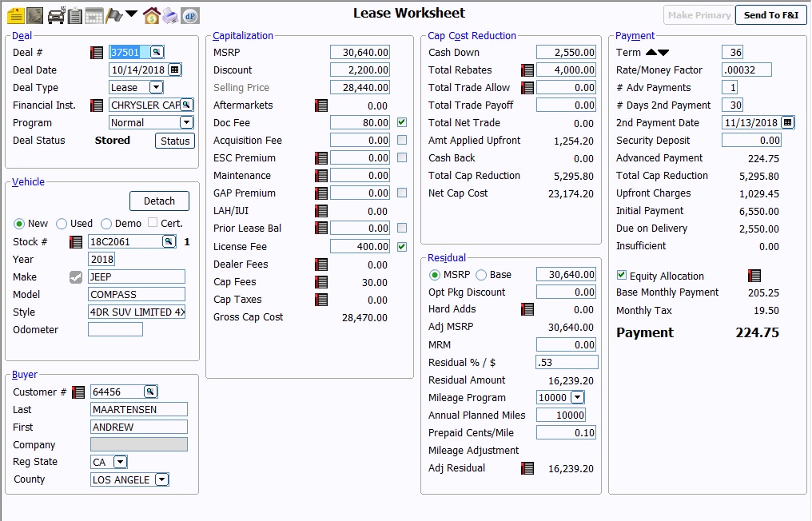Image resolution: width=812 pixels, height=521 pixels.
Task: Search customers with Customer # lookup icon
Action: tap(150, 392)
